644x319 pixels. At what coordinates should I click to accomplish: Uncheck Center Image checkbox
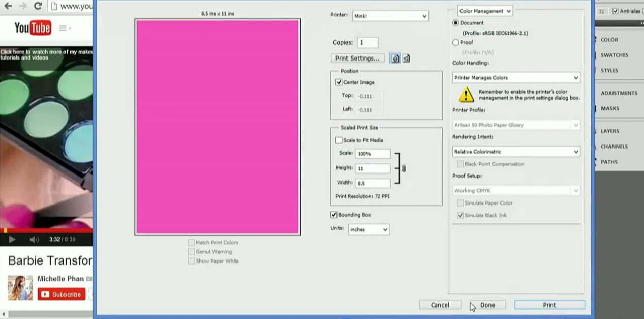pyautogui.click(x=339, y=82)
